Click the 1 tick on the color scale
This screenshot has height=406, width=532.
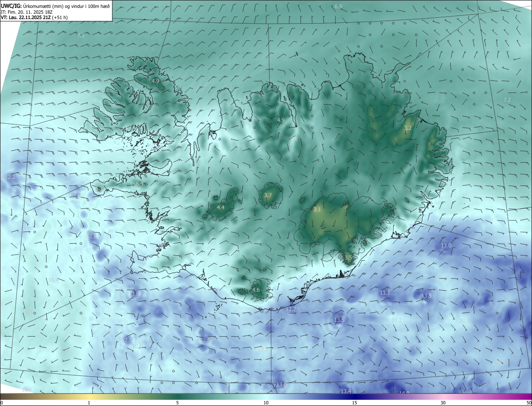coord(89,403)
